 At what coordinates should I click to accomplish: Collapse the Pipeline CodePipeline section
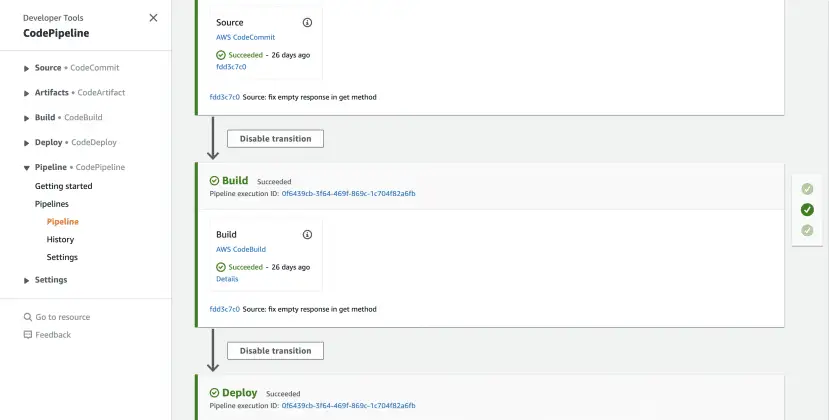click(26, 168)
